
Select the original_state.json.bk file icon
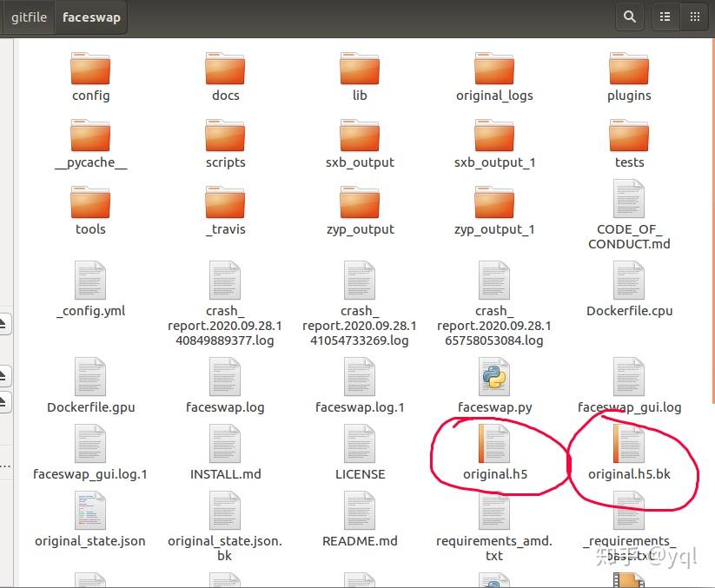tap(225, 511)
